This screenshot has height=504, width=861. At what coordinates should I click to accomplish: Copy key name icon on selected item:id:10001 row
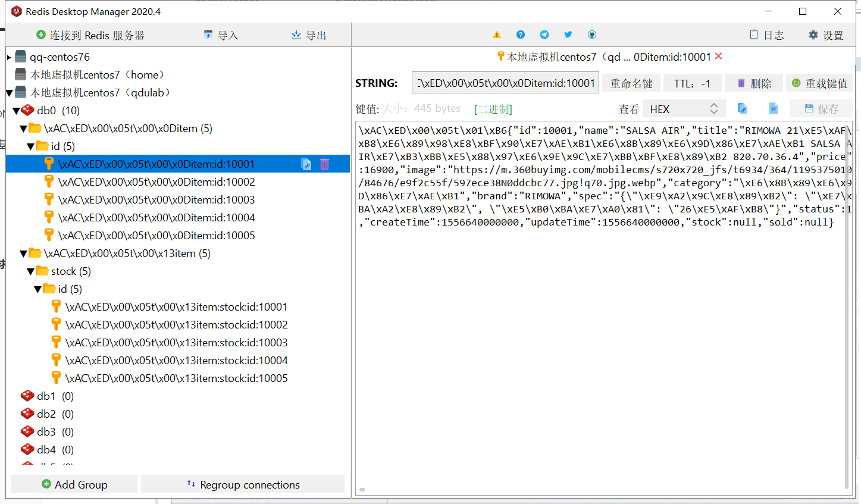(x=306, y=164)
